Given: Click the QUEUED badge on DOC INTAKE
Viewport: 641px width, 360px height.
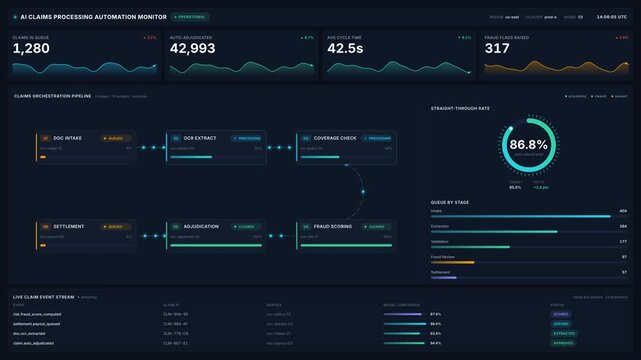Looking at the screenshot, I should pyautogui.click(x=115, y=138).
